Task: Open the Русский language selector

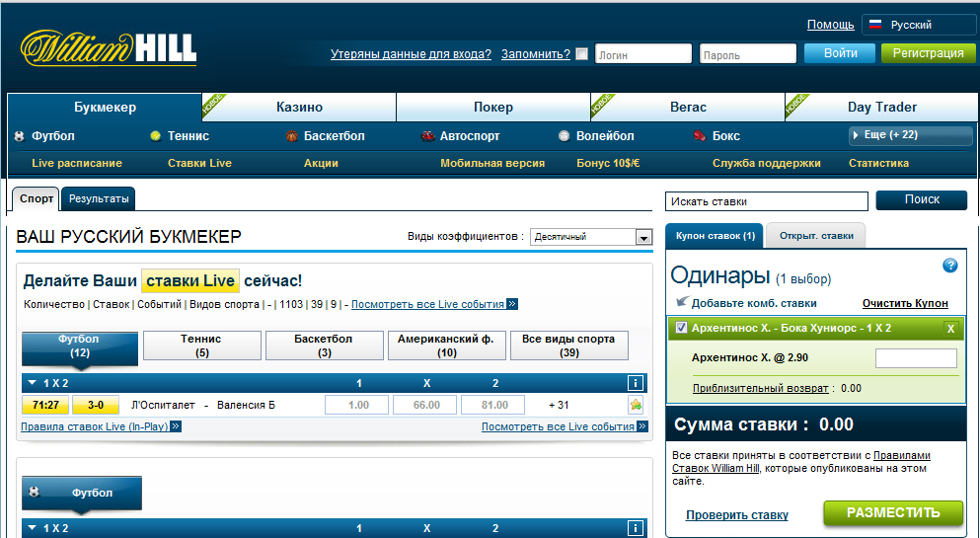Action: coord(919,25)
